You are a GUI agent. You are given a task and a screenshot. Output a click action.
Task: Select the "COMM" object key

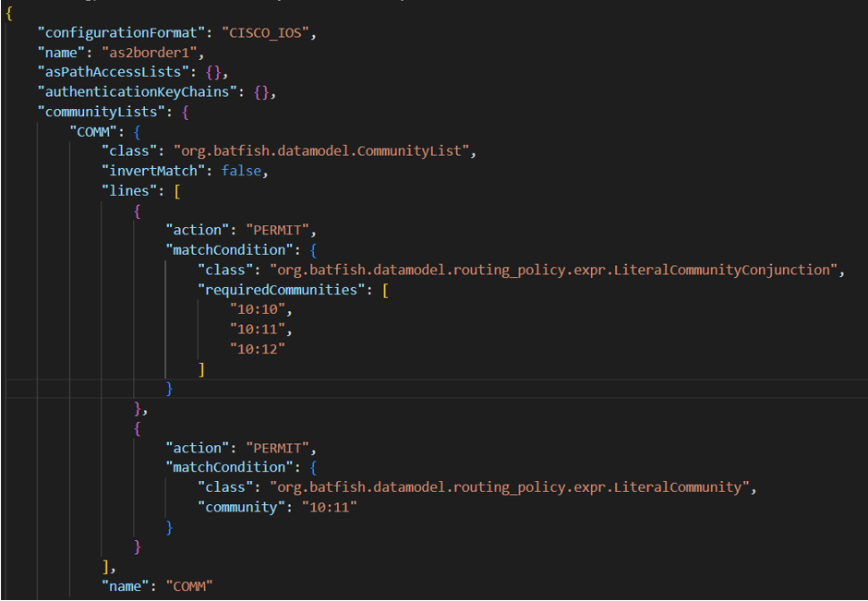coord(94,131)
